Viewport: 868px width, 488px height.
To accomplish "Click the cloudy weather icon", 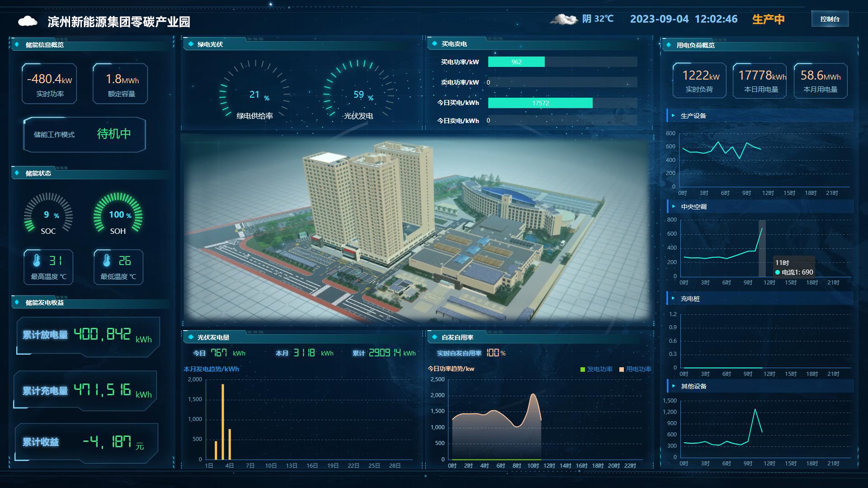I will tap(564, 19).
